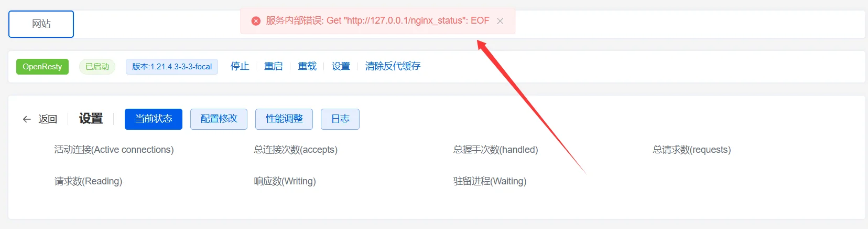
Task: Switch to the 配置修改 tab
Action: click(x=219, y=119)
